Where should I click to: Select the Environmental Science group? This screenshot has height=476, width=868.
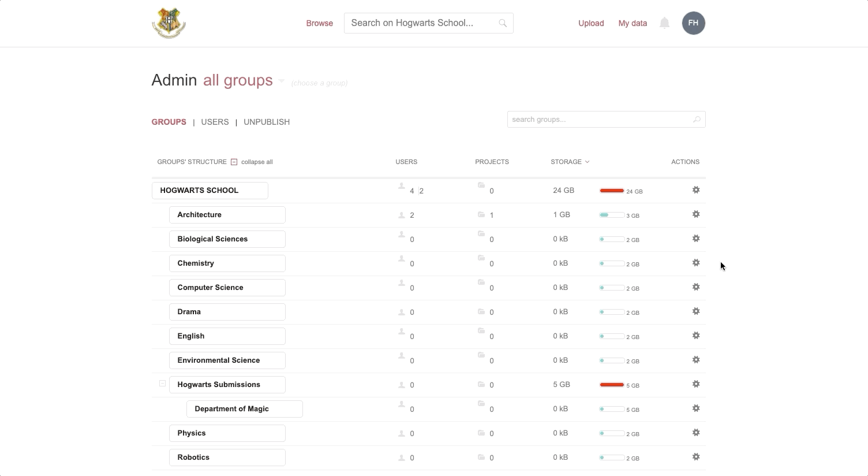point(227,360)
